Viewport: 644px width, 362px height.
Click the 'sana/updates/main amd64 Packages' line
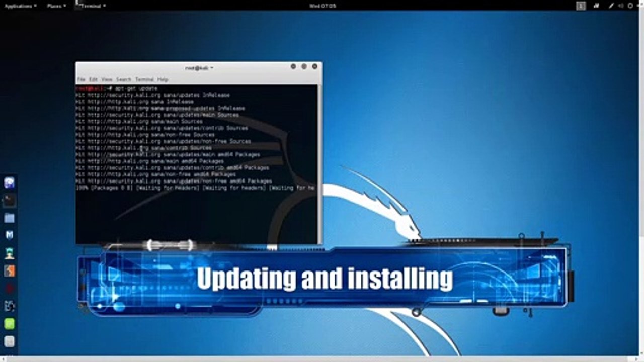(x=168, y=154)
